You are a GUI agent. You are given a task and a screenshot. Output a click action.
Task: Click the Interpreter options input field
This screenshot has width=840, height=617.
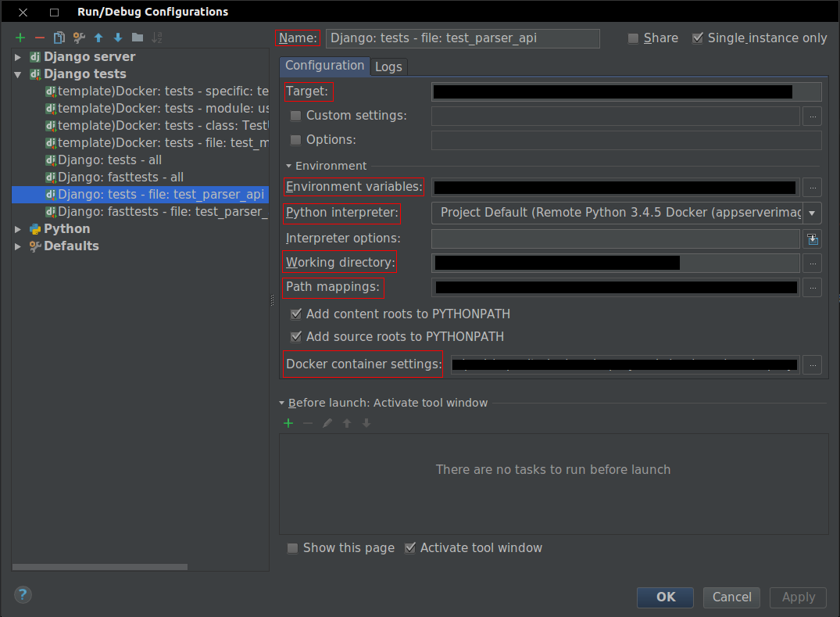616,239
